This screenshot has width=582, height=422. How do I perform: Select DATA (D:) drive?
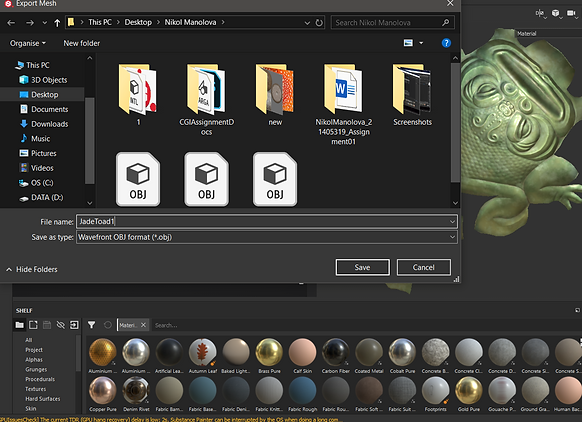[x=41, y=197]
